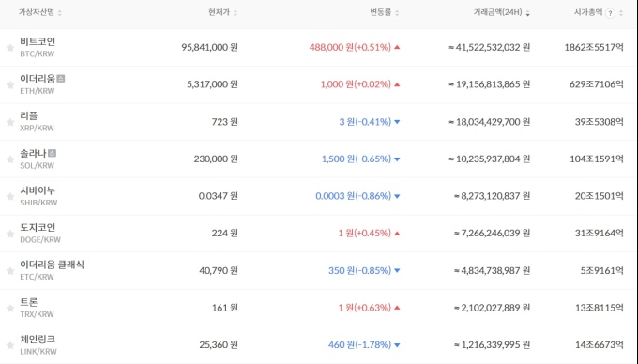Click the volume 2,102,027,889 원

tap(492, 308)
